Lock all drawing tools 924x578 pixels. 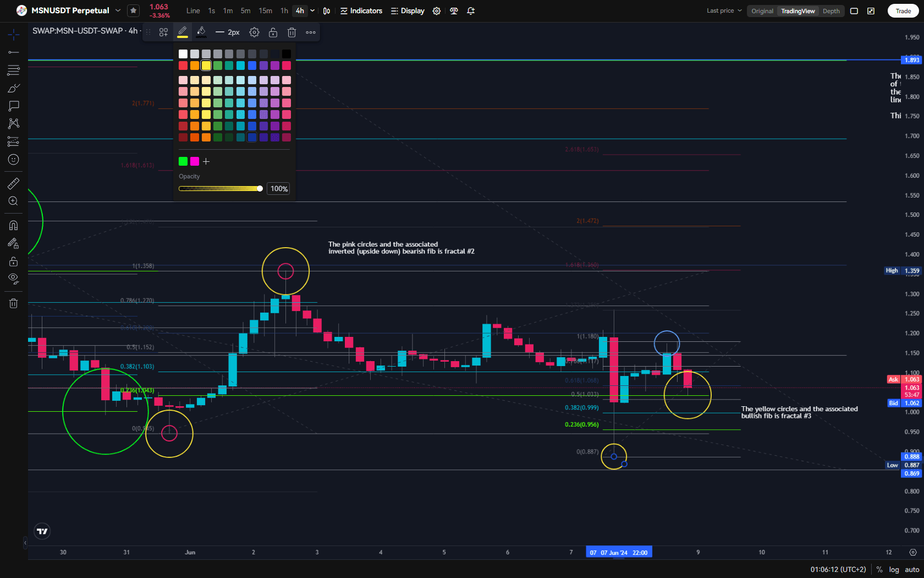[14, 261]
